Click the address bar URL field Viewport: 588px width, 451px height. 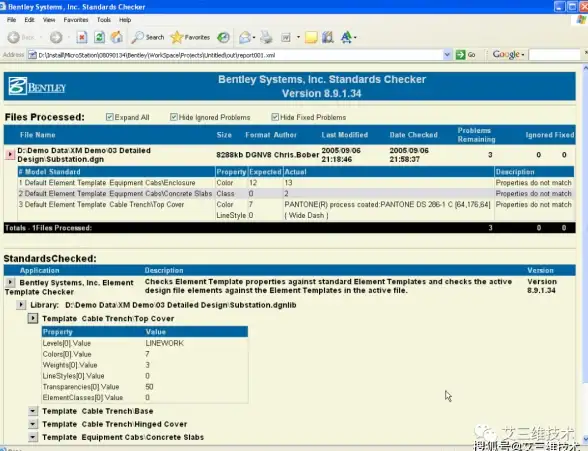[x=240, y=55]
